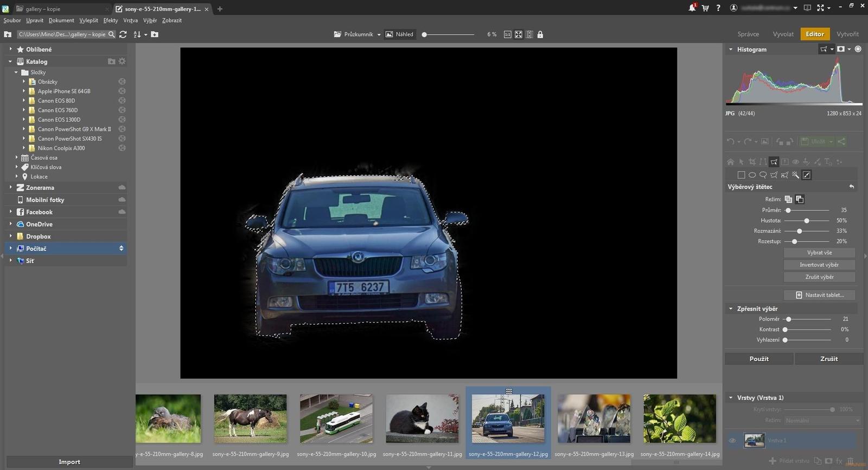The height and width of the screenshot is (470, 868).
Task: Click the Zrušit výběr button
Action: [x=819, y=277]
